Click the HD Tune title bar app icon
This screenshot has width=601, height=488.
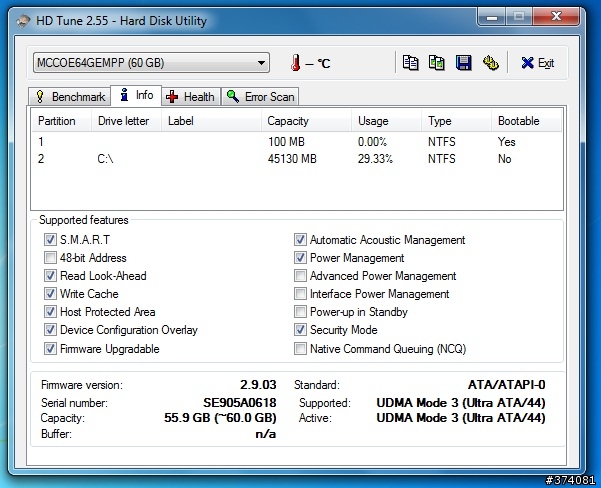pos(23,21)
